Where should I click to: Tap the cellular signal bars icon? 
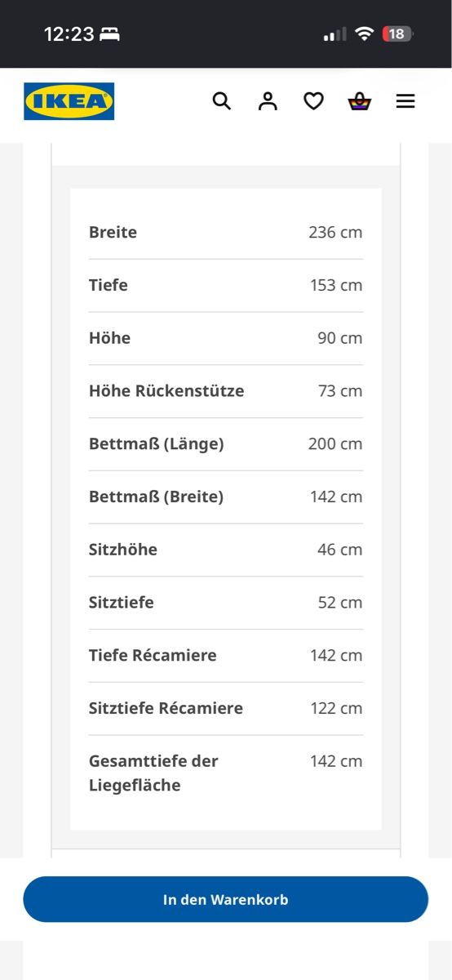(x=335, y=35)
